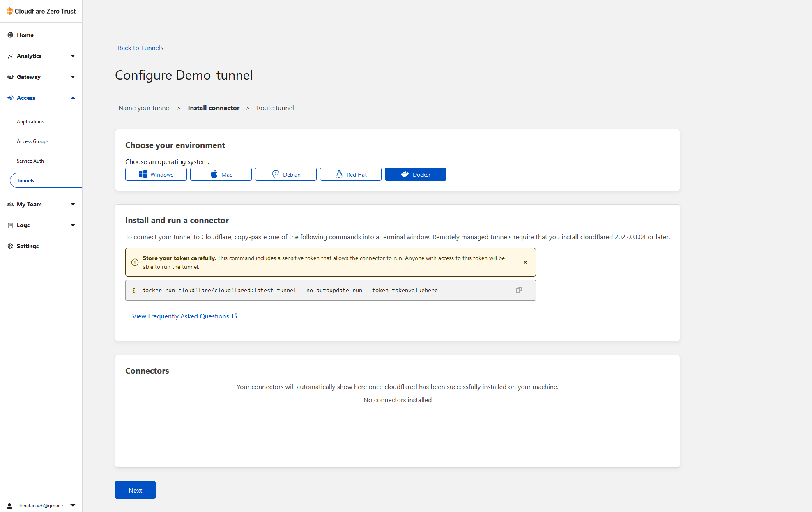The width and height of the screenshot is (812, 512).
Task: Copy the docker run command
Action: click(x=518, y=290)
